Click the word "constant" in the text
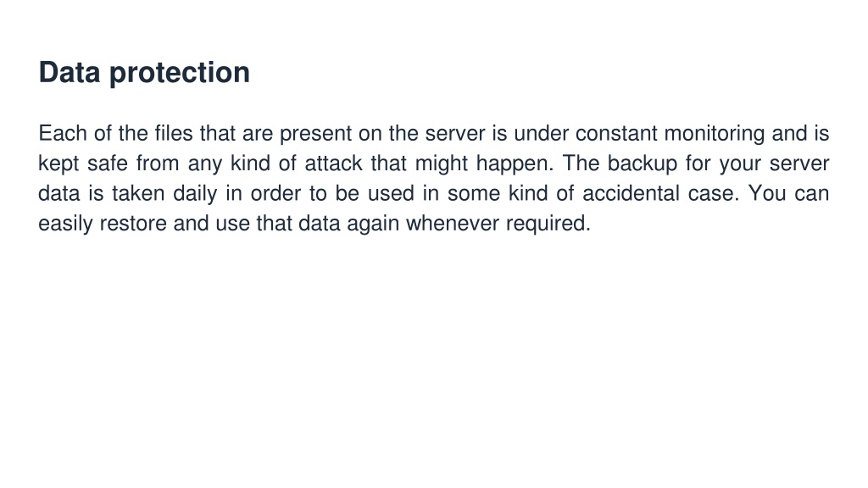Viewport: 868px width, 488px height. click(x=616, y=133)
